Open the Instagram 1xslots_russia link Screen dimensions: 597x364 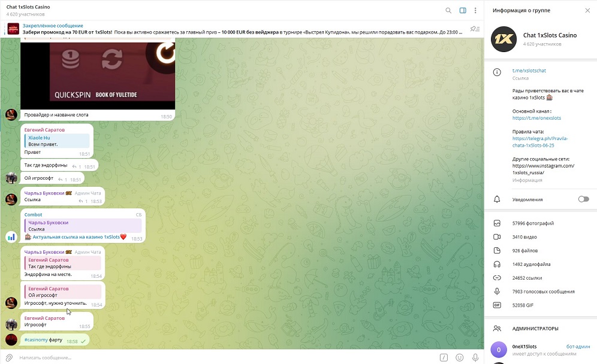(543, 169)
